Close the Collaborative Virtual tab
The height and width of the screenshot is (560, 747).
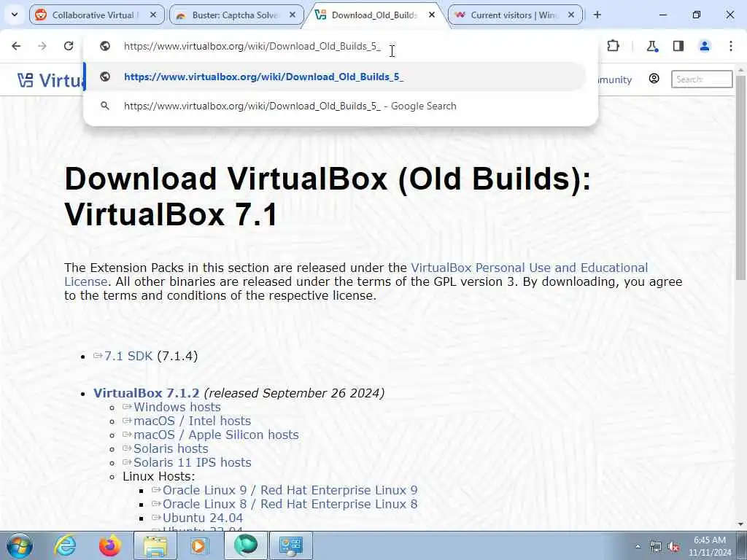click(x=153, y=15)
